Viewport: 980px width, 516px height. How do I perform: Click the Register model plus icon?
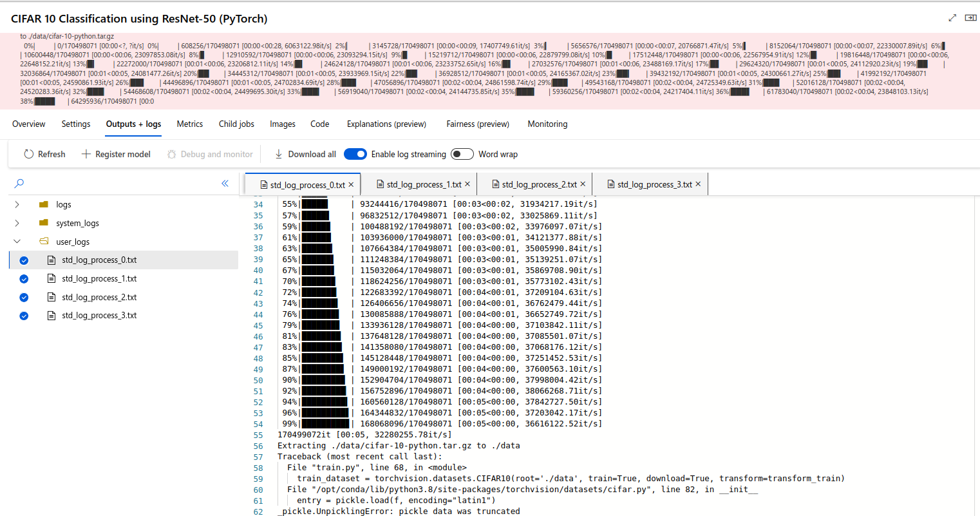point(86,154)
